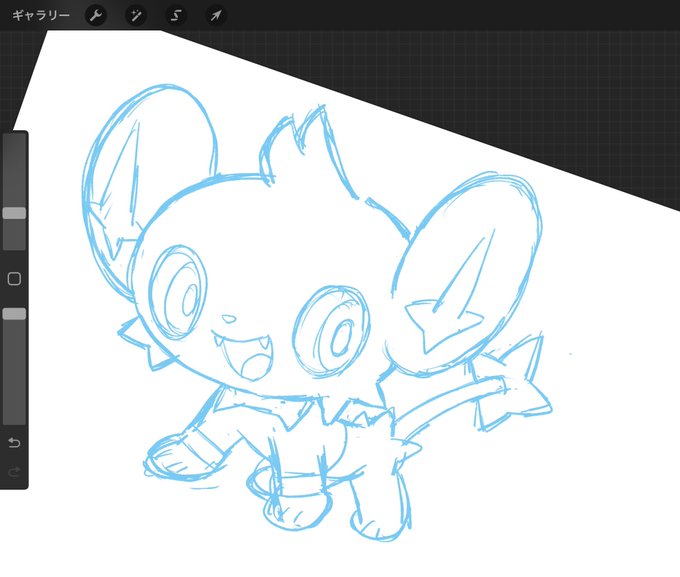Image resolution: width=680 pixels, height=577 pixels.
Task: Open the Adjustments magic wand menu
Action: pos(136,16)
